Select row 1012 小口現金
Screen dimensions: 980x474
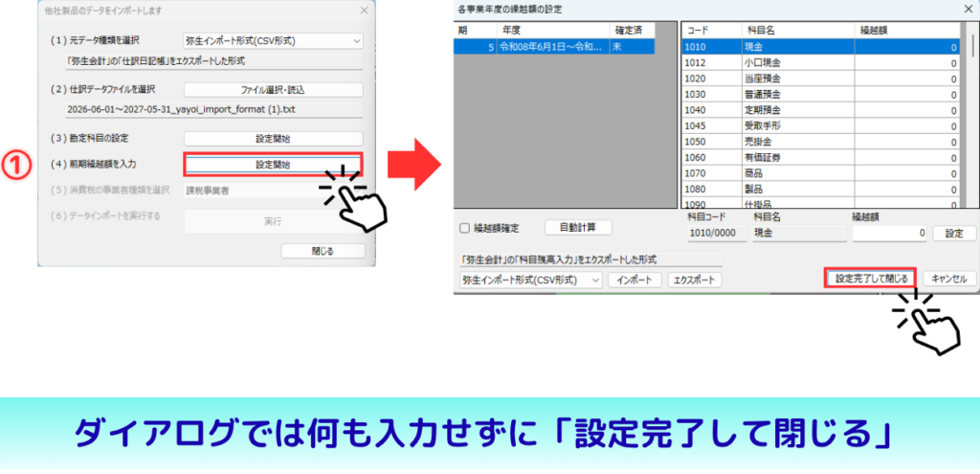[x=820, y=63]
